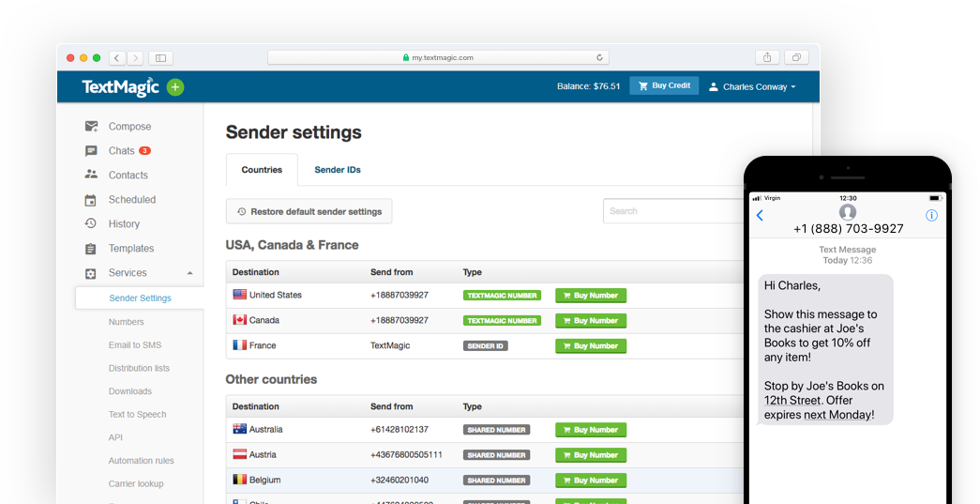Tap the back chevron on phone

point(760,216)
